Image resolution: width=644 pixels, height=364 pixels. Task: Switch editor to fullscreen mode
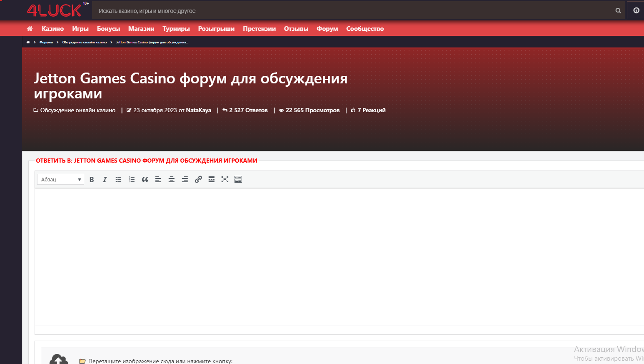[225, 179]
